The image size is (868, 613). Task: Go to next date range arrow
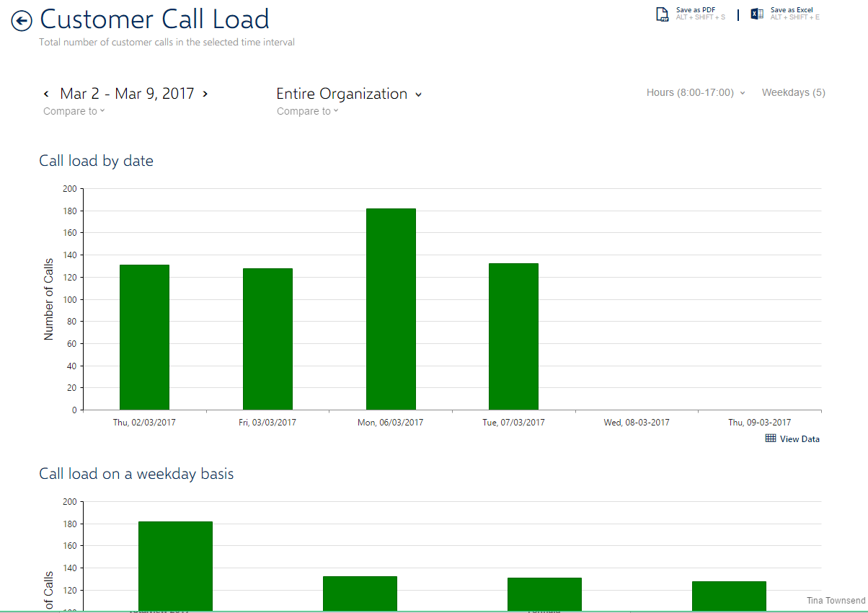(x=205, y=94)
